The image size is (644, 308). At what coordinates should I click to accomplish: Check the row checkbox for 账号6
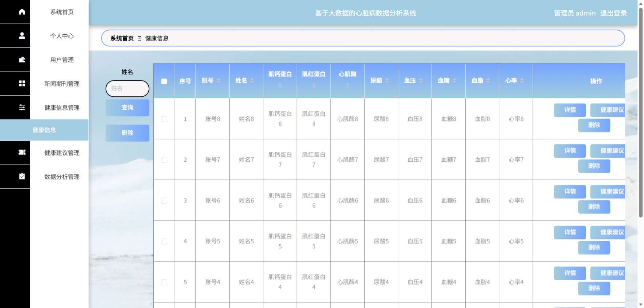pos(164,201)
